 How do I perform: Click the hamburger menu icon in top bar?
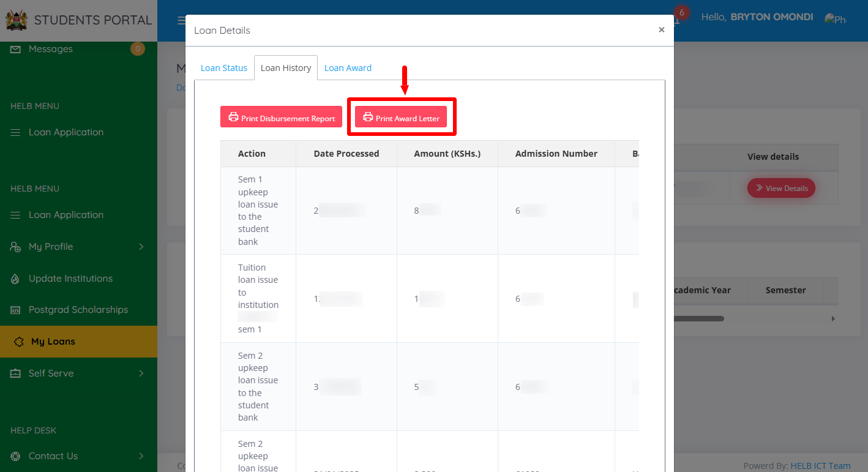[x=181, y=21]
